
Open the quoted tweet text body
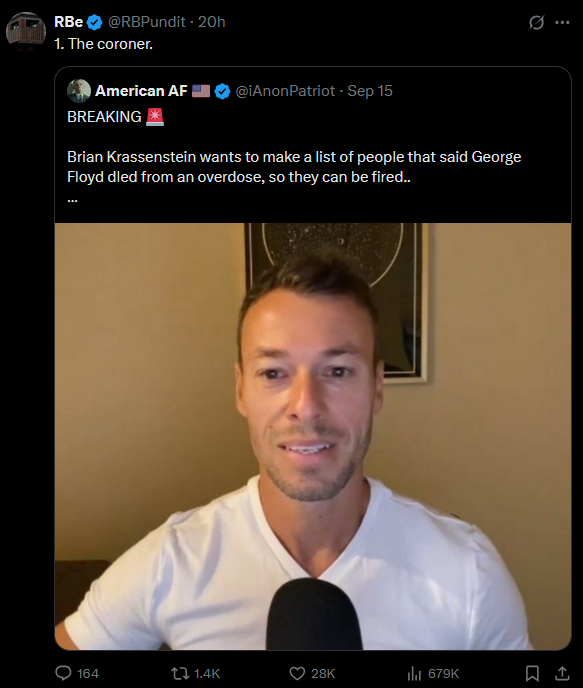coord(294,167)
